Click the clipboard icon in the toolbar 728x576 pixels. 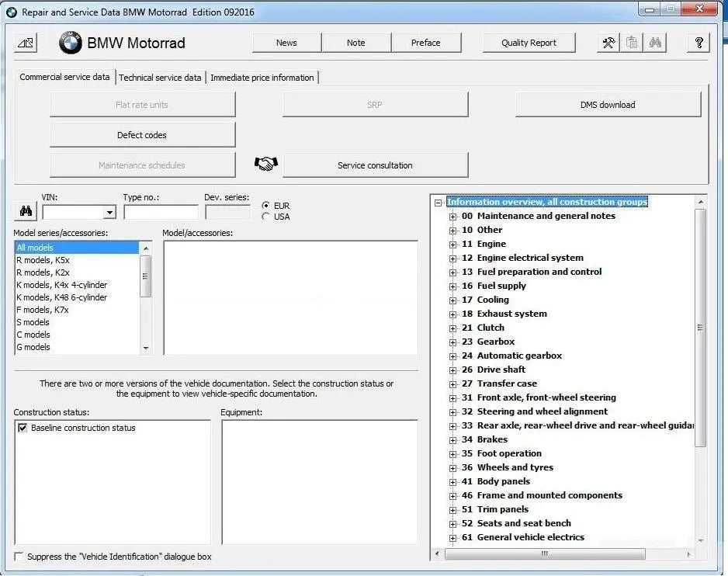tap(632, 42)
